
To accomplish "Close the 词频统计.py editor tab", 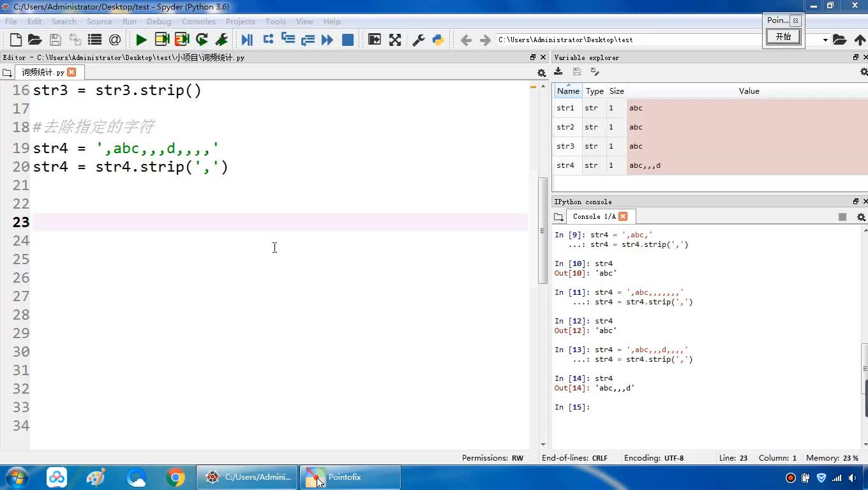I will (71, 72).
